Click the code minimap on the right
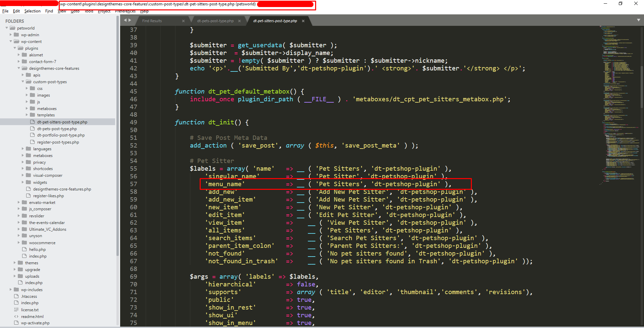This screenshot has width=644, height=328. pos(619,105)
